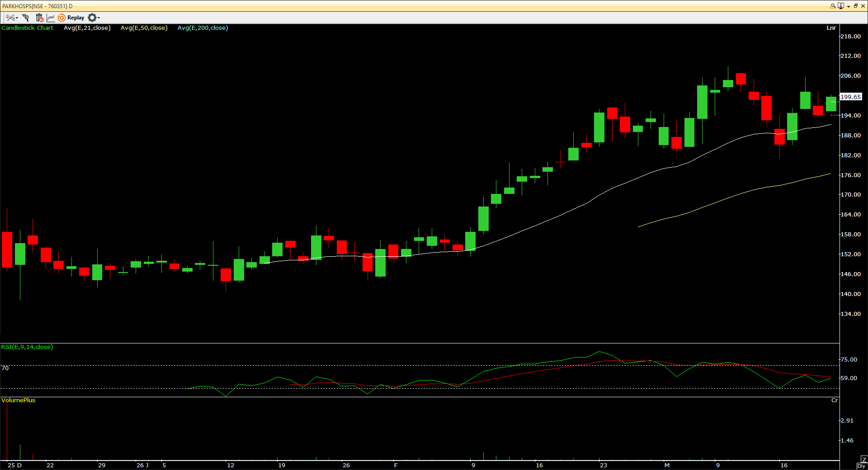Screen dimensions: 868x470
Task: Click the Avg(E,200,close) cyan legend label
Action: [203, 28]
